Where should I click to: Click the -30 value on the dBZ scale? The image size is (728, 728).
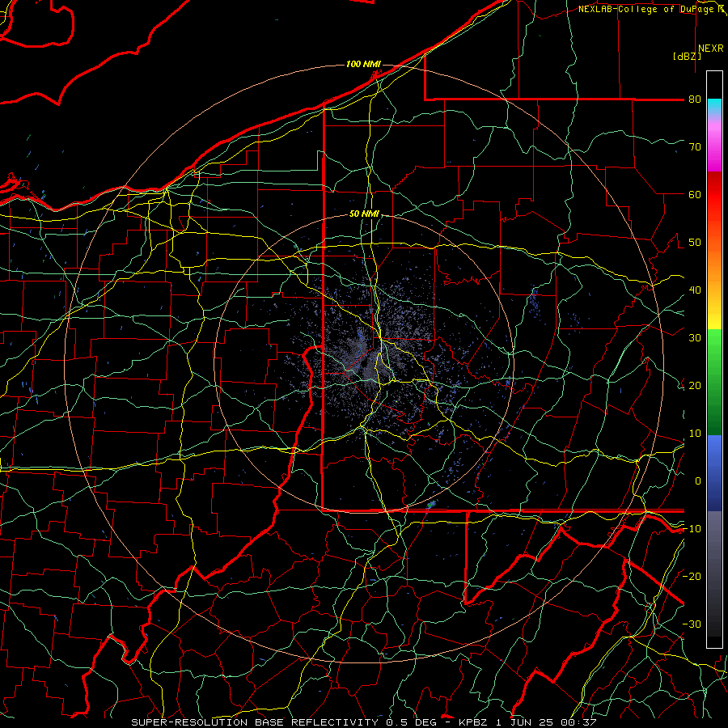point(692,624)
